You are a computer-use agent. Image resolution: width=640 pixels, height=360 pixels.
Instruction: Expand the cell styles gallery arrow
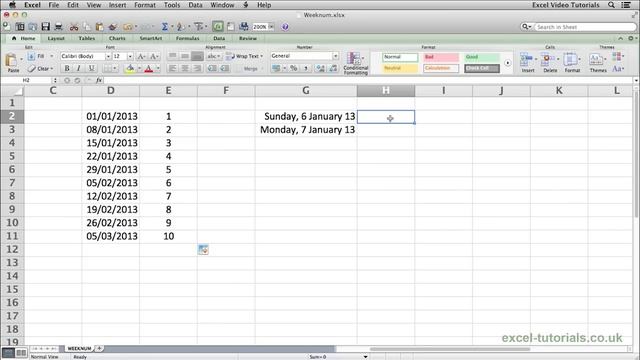(x=507, y=63)
